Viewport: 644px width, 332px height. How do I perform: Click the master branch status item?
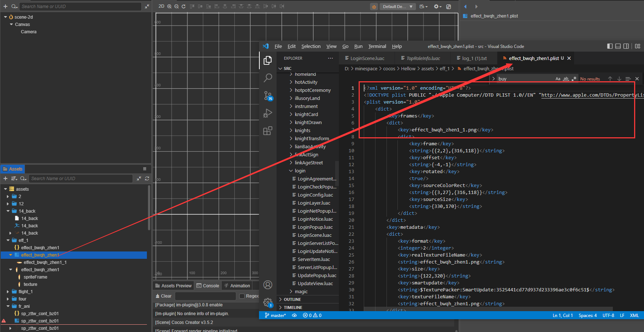pyautogui.click(x=275, y=316)
